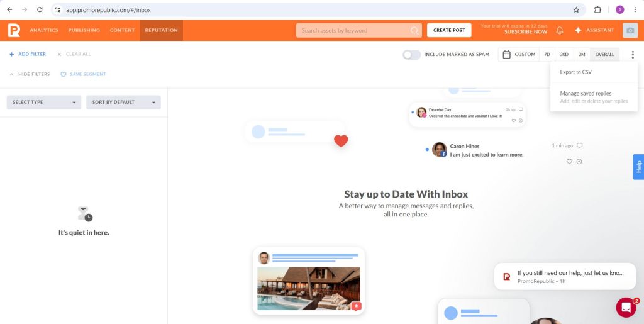Select the 30D time range

[x=564, y=55]
